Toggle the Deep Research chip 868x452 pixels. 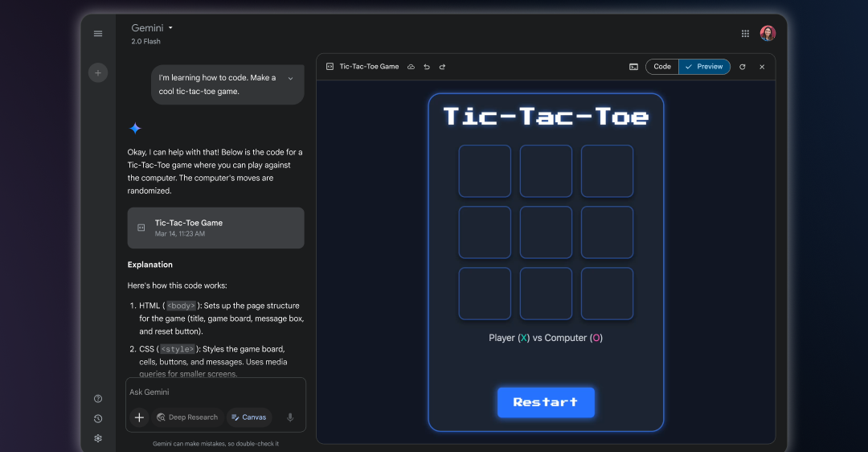click(187, 417)
